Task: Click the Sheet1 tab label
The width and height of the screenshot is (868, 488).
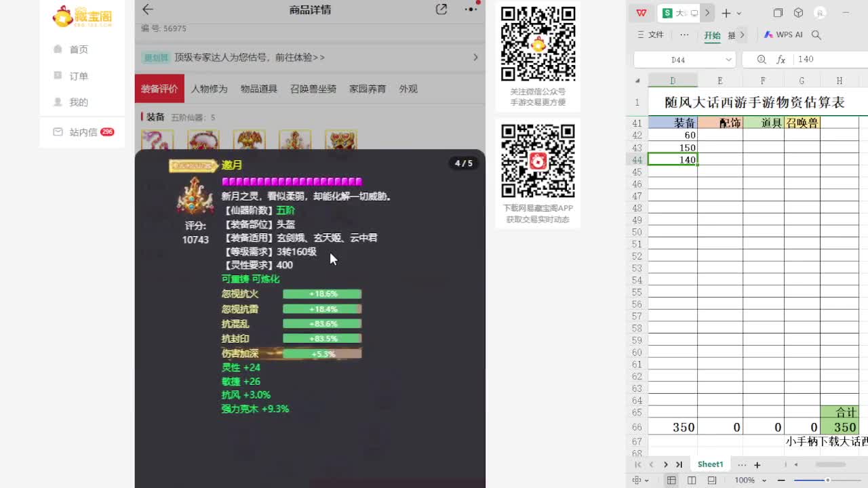Action: [710, 464]
